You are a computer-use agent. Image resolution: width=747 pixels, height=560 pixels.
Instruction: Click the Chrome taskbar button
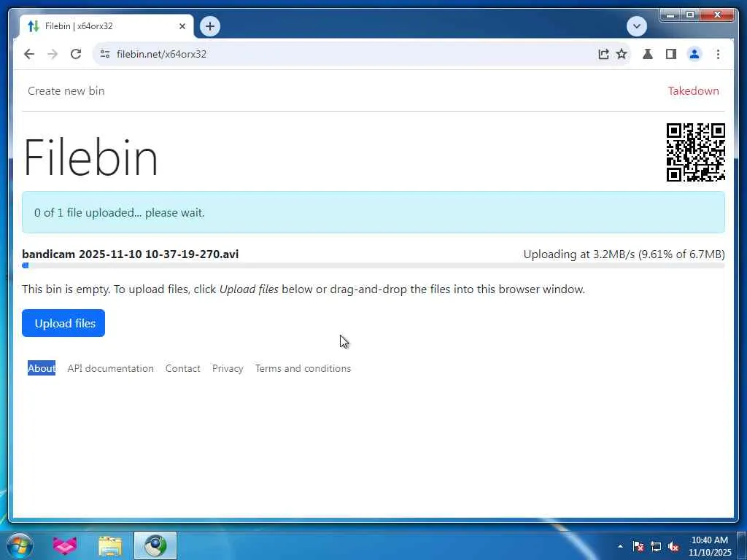coord(155,545)
